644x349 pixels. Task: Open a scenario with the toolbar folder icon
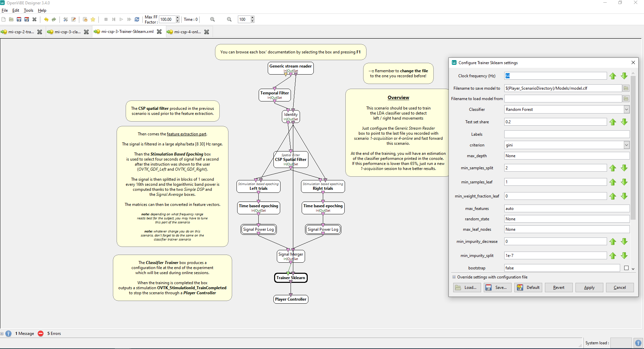11,19
